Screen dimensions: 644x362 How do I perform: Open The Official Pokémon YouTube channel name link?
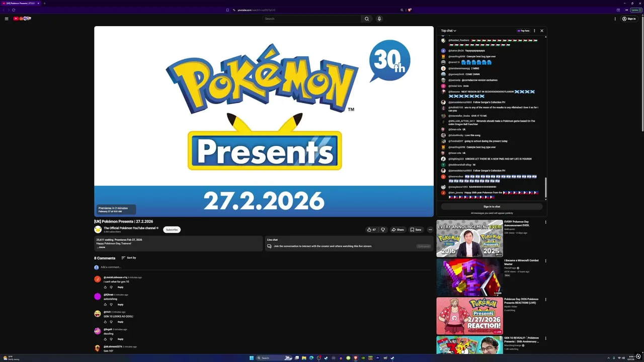[130, 228]
